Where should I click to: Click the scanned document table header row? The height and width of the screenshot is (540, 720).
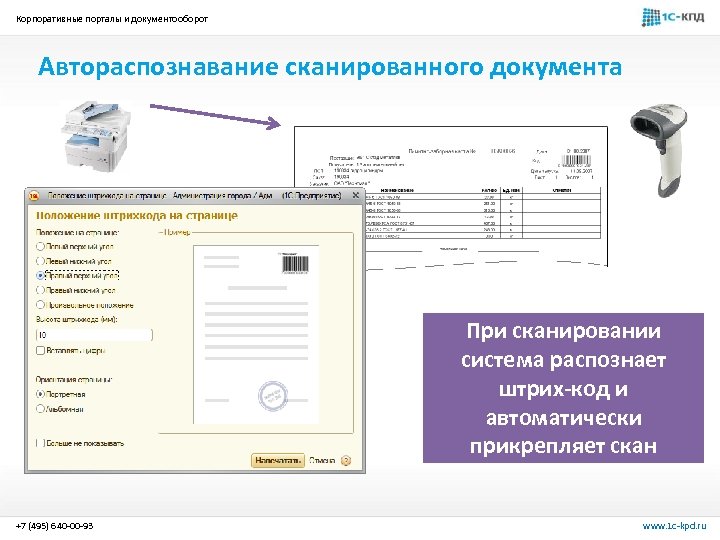tap(483, 190)
